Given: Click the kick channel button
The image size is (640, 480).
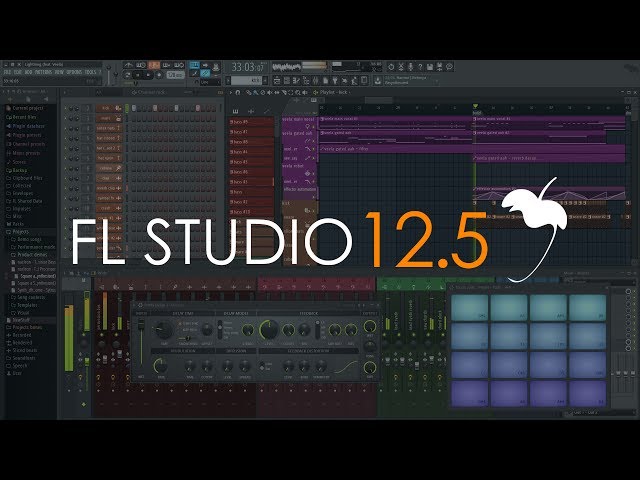Looking at the screenshot, I should coord(108,108).
